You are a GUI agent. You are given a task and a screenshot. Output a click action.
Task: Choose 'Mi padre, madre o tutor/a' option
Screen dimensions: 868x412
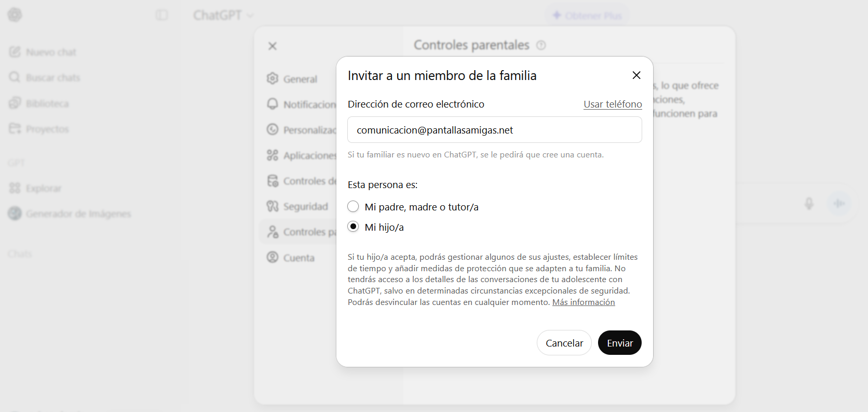pos(353,207)
